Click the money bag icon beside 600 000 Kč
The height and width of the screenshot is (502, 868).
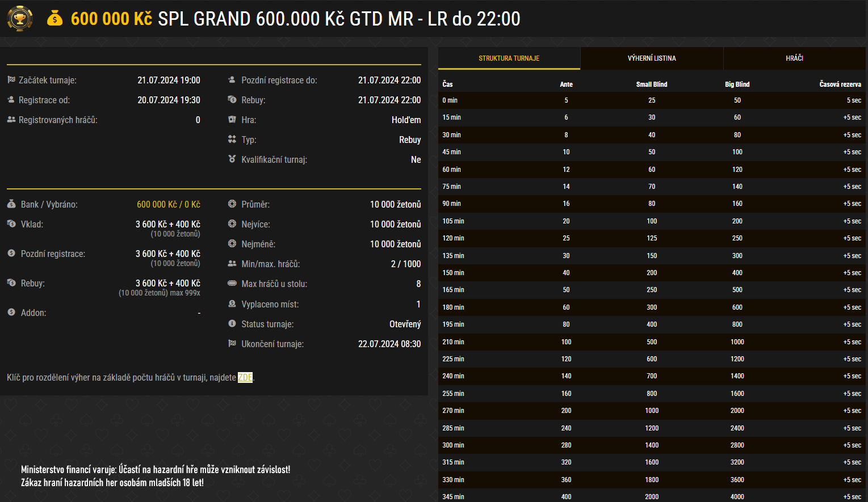pos(54,19)
